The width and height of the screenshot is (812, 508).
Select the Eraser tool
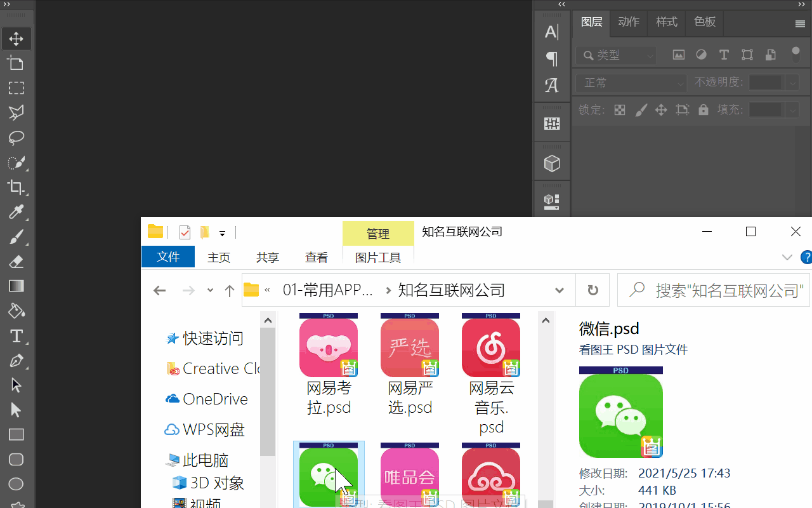click(16, 262)
